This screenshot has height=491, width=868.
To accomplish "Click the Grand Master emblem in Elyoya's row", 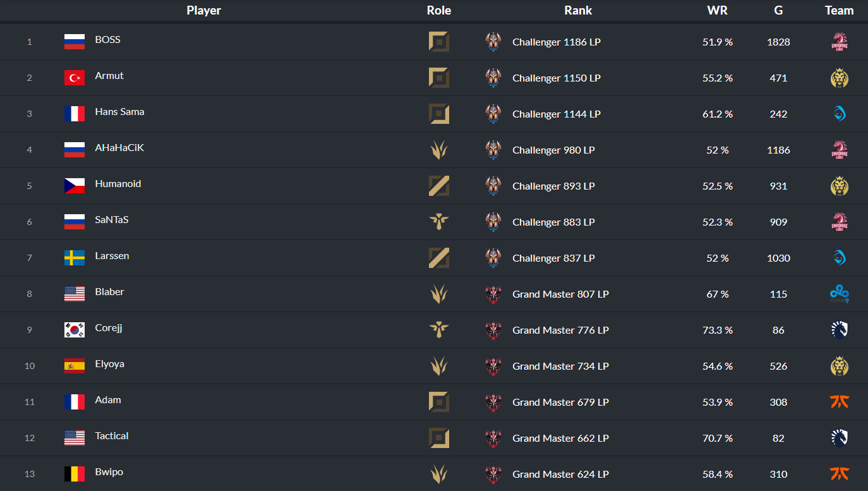I will point(493,366).
